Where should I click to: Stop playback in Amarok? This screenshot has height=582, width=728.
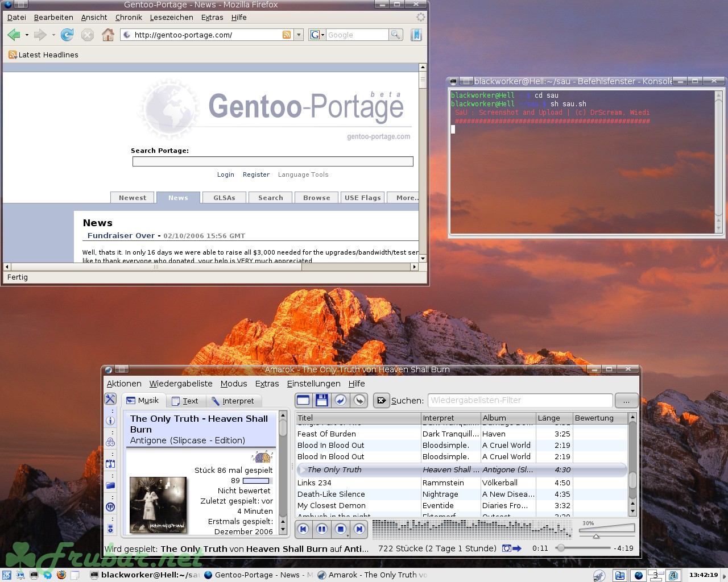tap(341, 529)
